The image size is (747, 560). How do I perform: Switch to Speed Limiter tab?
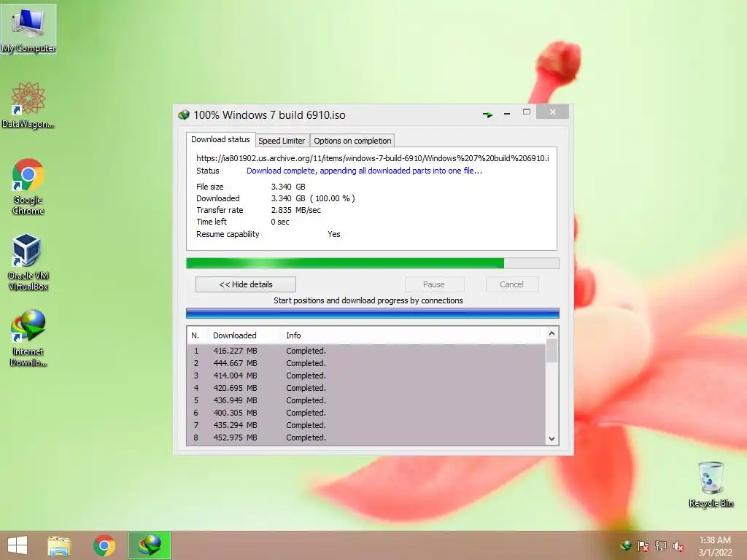coord(282,141)
